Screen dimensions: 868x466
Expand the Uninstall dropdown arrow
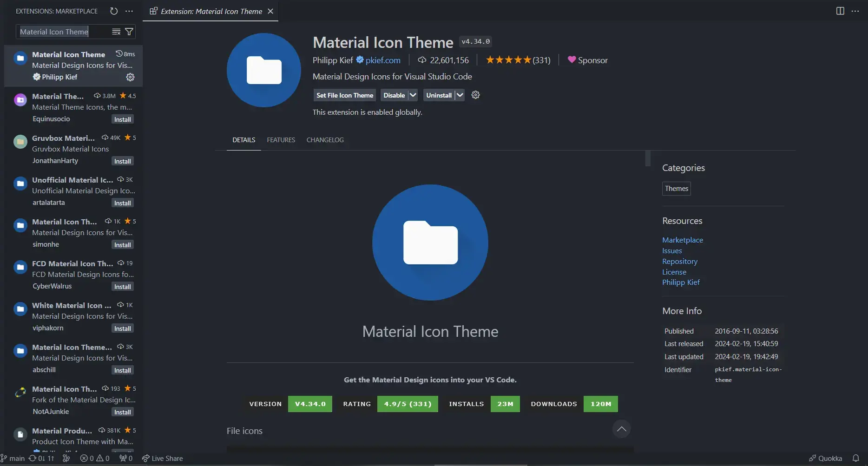coord(460,95)
